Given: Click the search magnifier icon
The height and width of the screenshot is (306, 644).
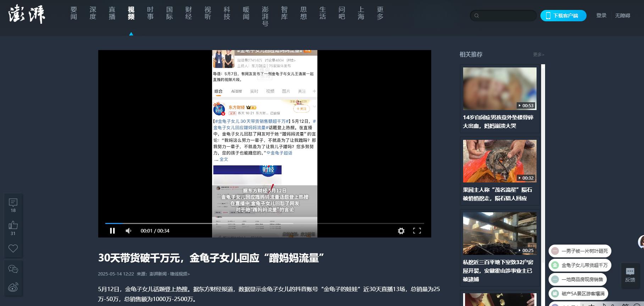Looking at the screenshot, I should click(x=477, y=16).
